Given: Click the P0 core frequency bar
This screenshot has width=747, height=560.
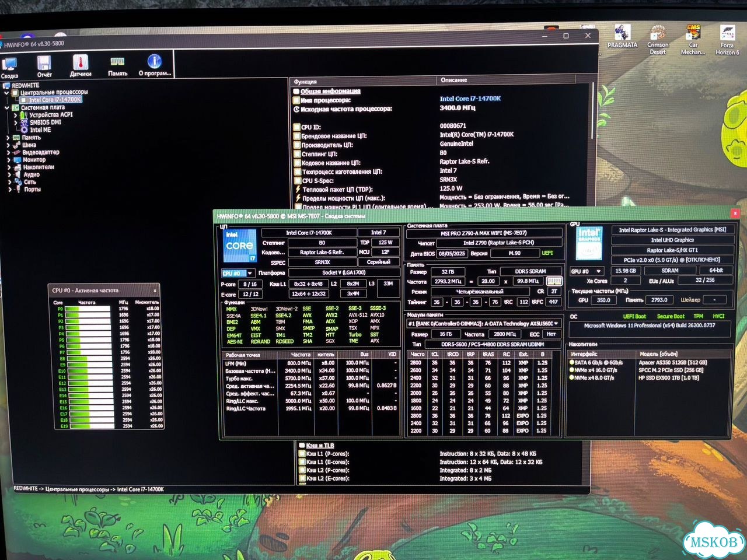Looking at the screenshot, I should click(x=88, y=309).
